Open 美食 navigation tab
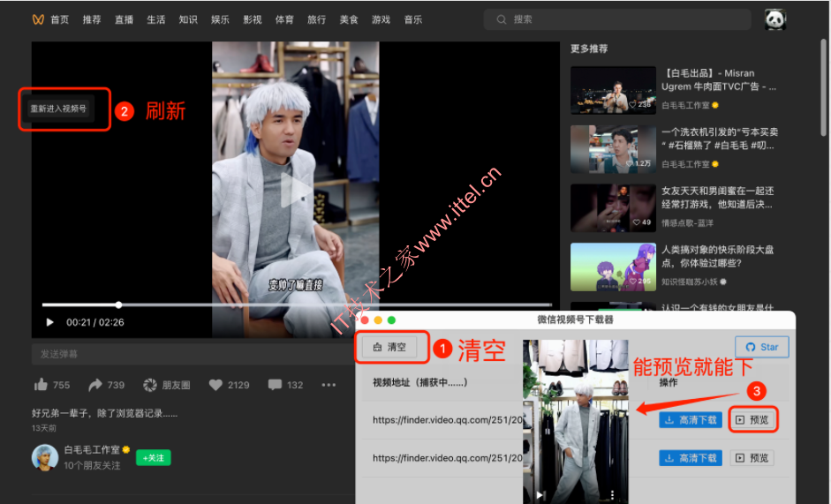 349,19
